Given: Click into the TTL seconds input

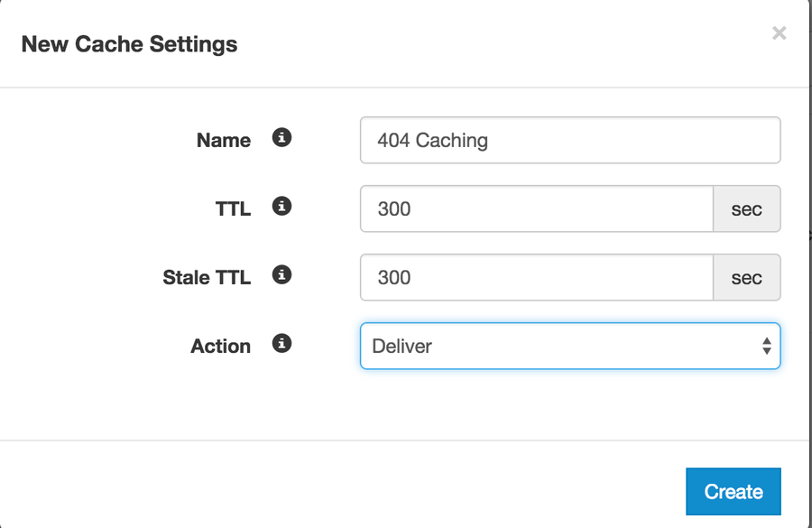Looking at the screenshot, I should [x=537, y=208].
